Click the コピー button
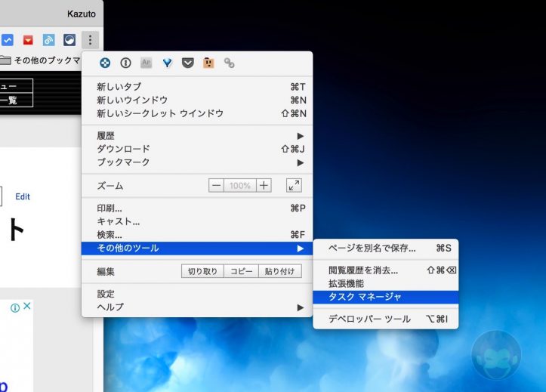Viewport: 546px width, 392px height. point(242,271)
